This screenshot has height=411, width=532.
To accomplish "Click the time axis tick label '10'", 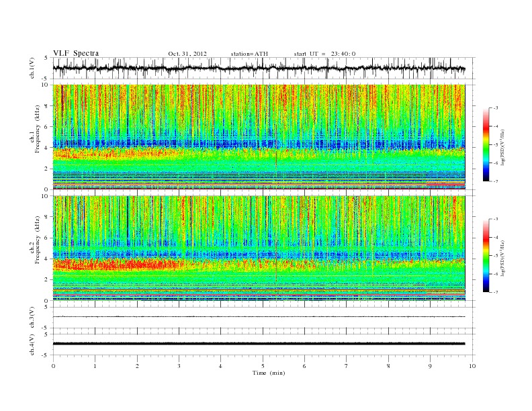I will [x=472, y=366].
